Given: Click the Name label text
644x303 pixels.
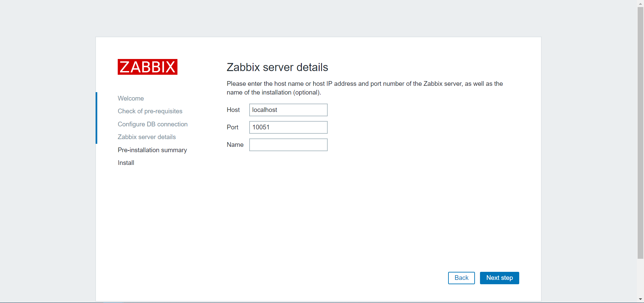Looking at the screenshot, I should tap(235, 145).
